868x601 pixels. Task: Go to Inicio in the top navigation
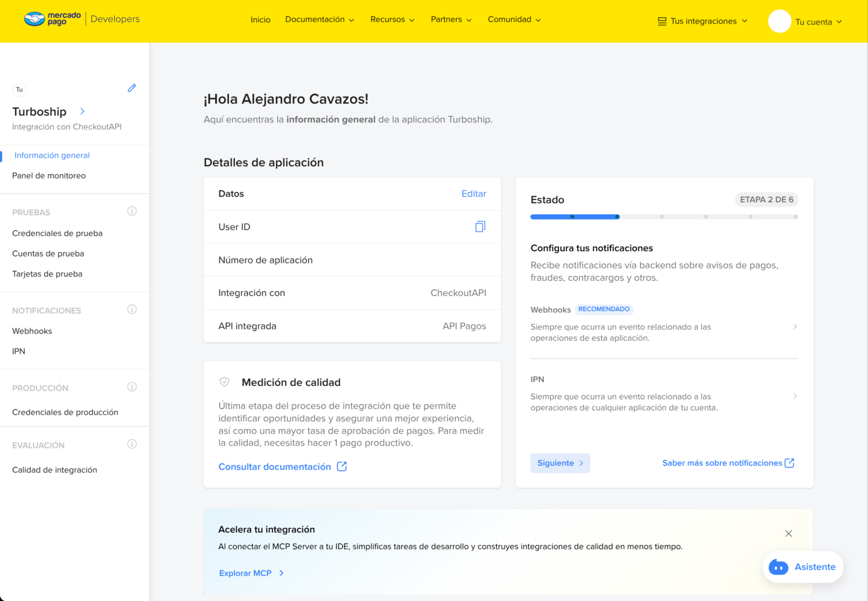(260, 19)
